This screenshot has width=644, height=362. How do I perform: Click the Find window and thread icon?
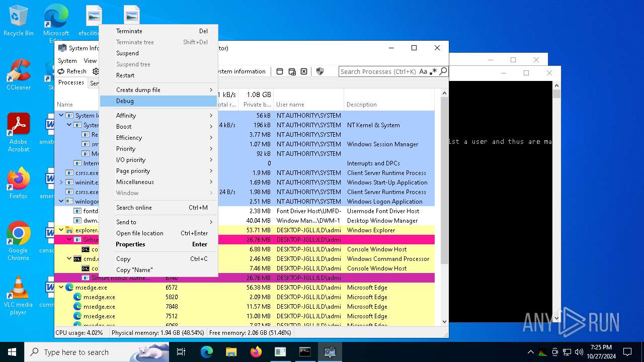[292, 71]
